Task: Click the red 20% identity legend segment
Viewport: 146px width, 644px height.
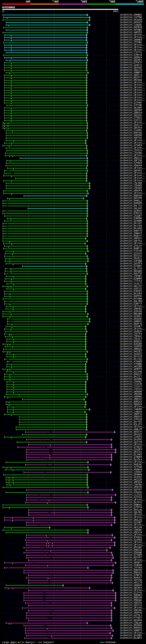Action: pyautogui.click(x=16, y=4)
